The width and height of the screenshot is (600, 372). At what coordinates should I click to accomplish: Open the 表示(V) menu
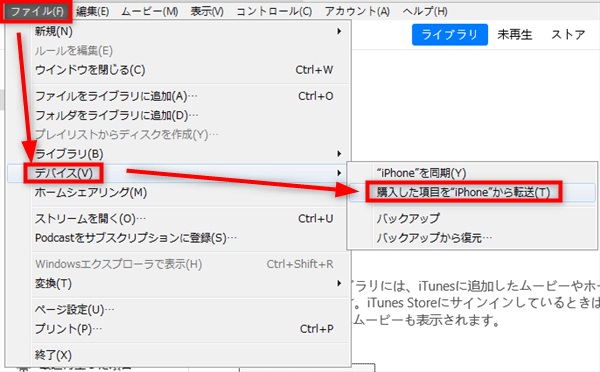click(207, 11)
